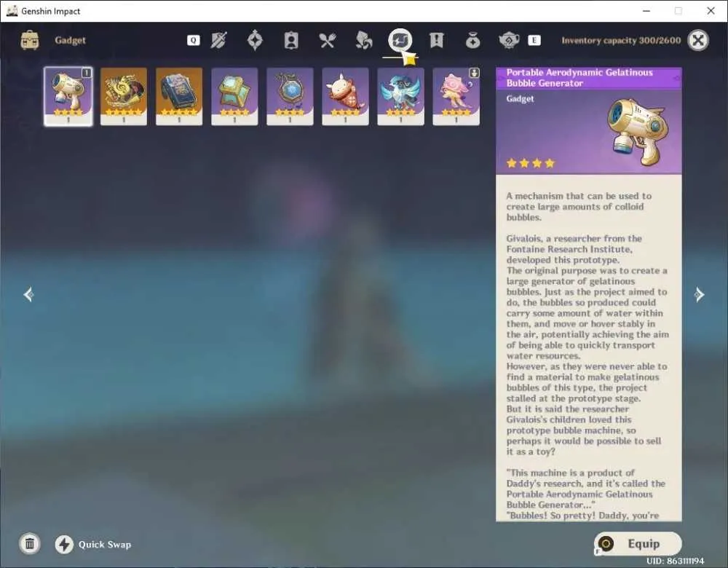
Task: Select the green box four-star gadget
Action: (234, 97)
